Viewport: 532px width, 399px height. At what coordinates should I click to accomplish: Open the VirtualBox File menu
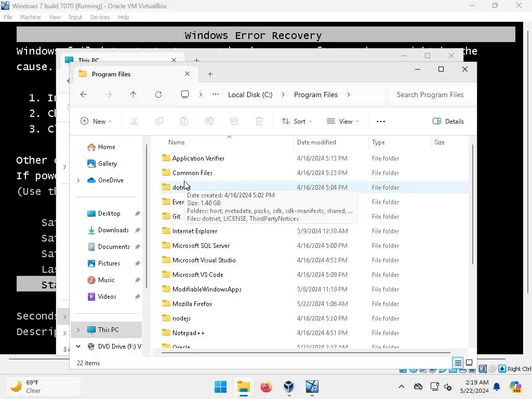click(x=8, y=17)
